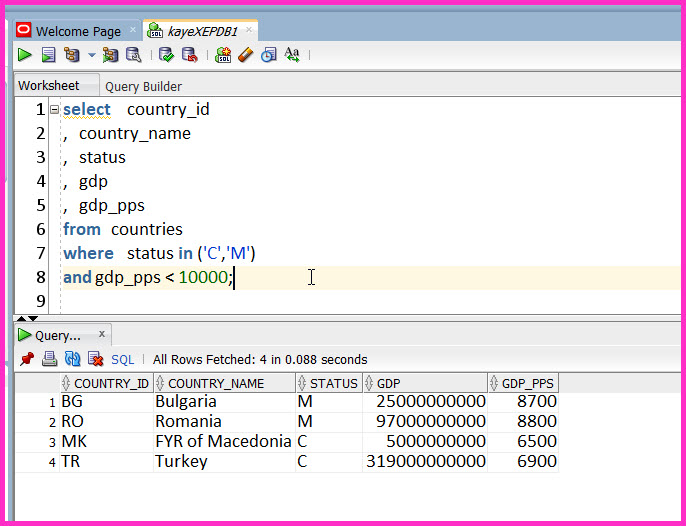The height and width of the screenshot is (526, 686).
Task: Sort by the GDP column header
Action: 425,383
